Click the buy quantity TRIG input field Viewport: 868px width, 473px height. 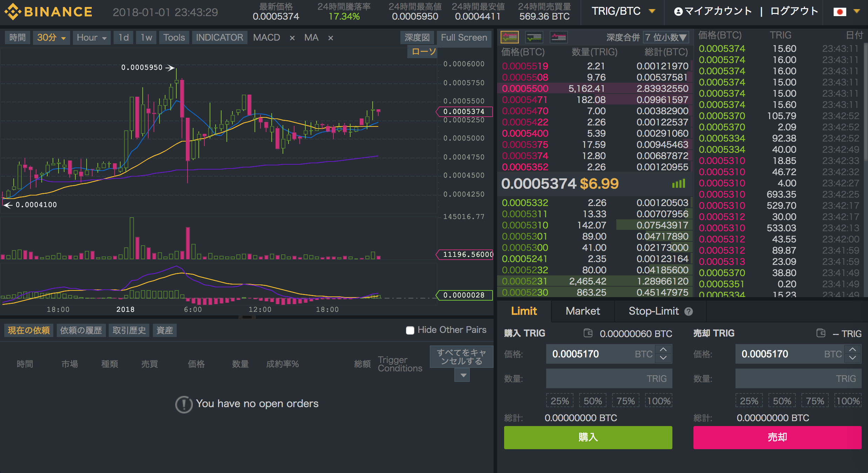tap(609, 378)
